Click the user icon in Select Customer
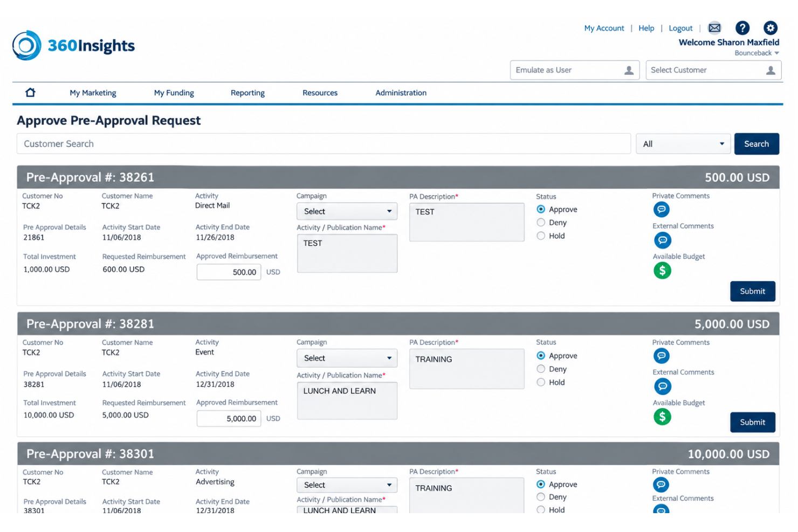The image size is (798, 532). tap(771, 70)
